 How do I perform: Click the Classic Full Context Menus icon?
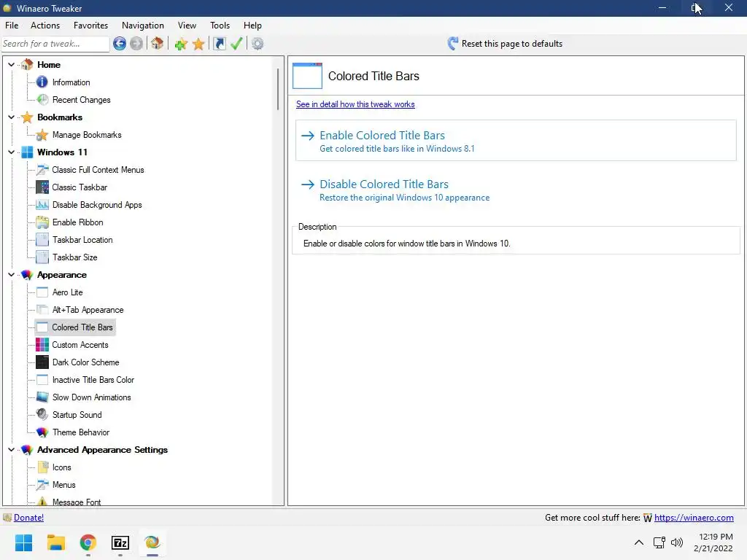pos(42,169)
